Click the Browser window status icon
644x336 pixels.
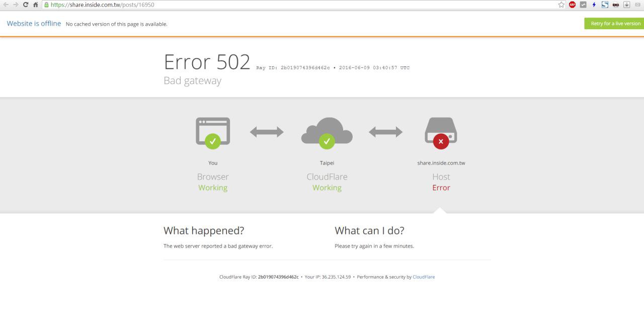(x=213, y=133)
